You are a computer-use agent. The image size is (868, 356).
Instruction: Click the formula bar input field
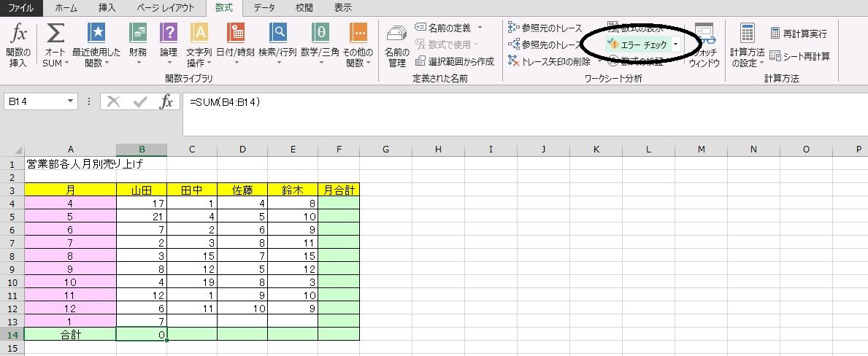coord(511,102)
